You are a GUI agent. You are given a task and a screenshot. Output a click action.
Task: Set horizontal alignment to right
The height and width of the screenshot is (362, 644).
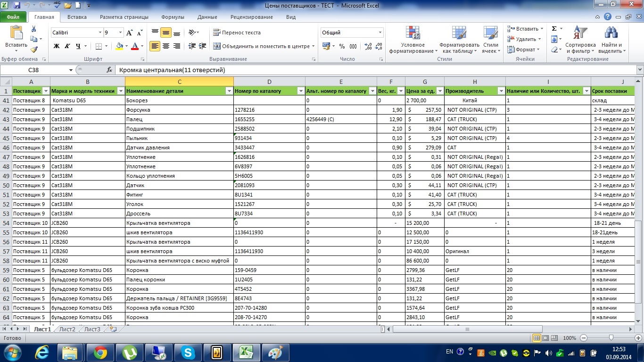(176, 46)
